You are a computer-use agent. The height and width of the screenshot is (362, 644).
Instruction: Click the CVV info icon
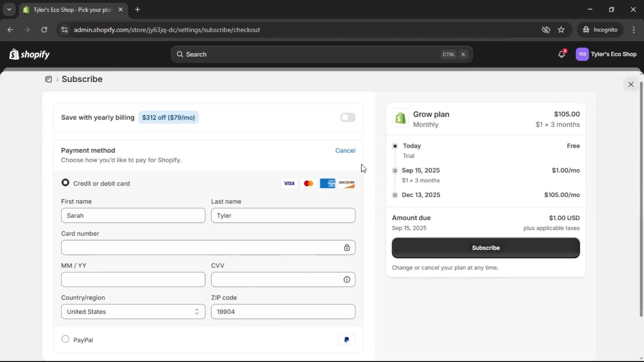coord(347,279)
